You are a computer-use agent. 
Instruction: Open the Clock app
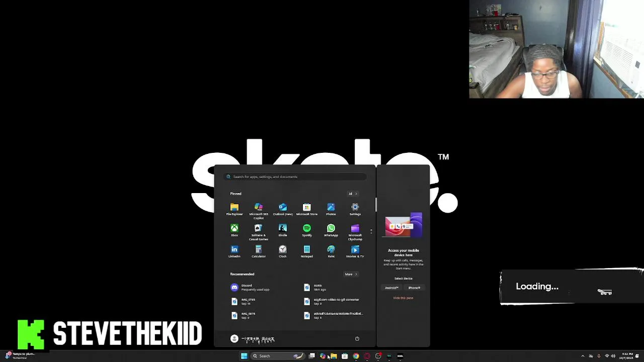click(282, 251)
